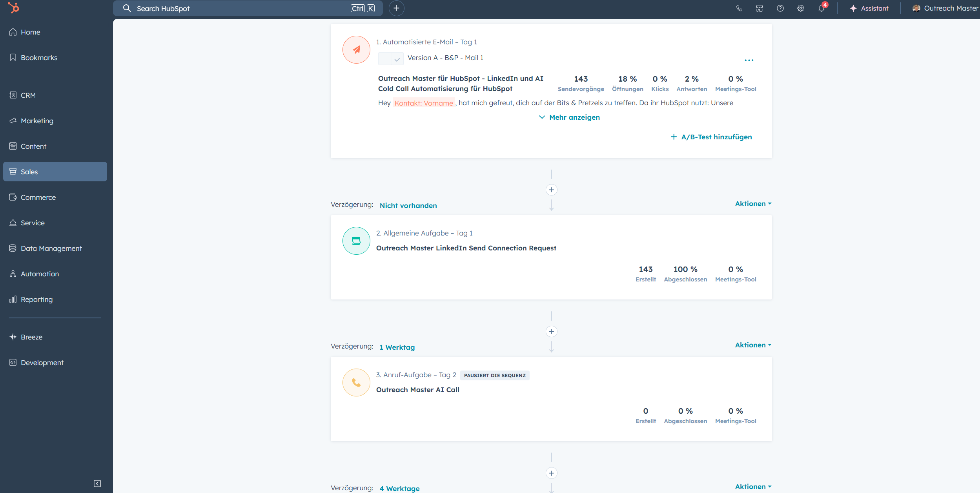The width and height of the screenshot is (980, 493).
Task: Add a step after the email step
Action: pos(551,190)
